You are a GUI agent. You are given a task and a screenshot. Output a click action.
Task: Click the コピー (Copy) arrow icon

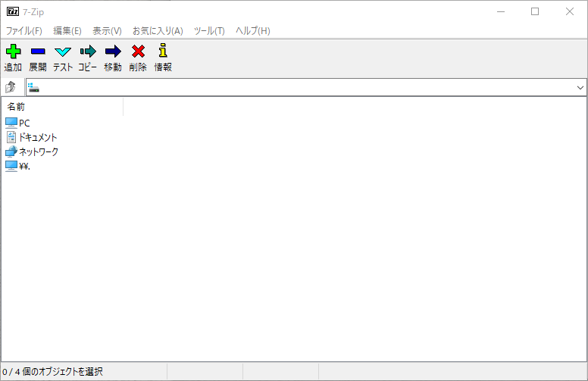pyautogui.click(x=88, y=52)
